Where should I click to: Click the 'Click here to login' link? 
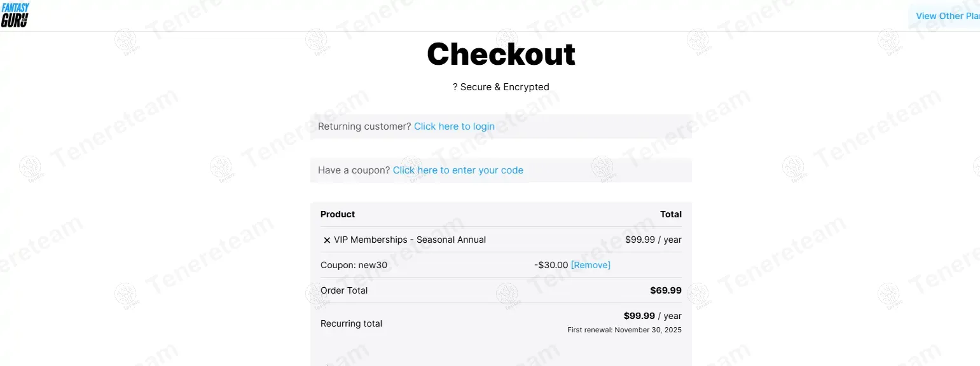[454, 126]
